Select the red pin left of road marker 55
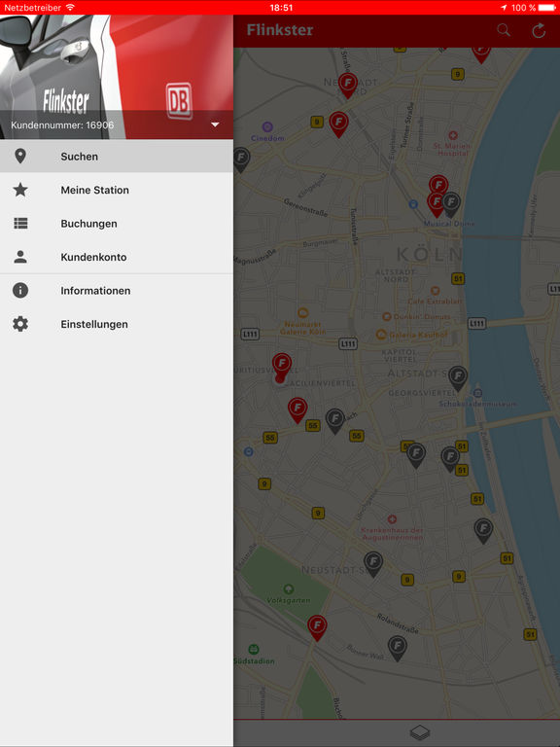Screen dimensions: 560x747 click(297, 410)
